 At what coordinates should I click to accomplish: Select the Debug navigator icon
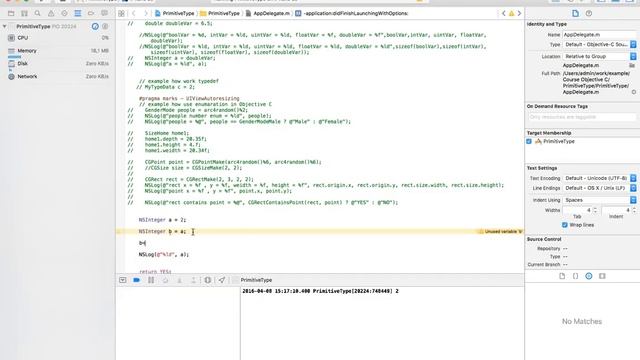pyautogui.click(x=78, y=13)
